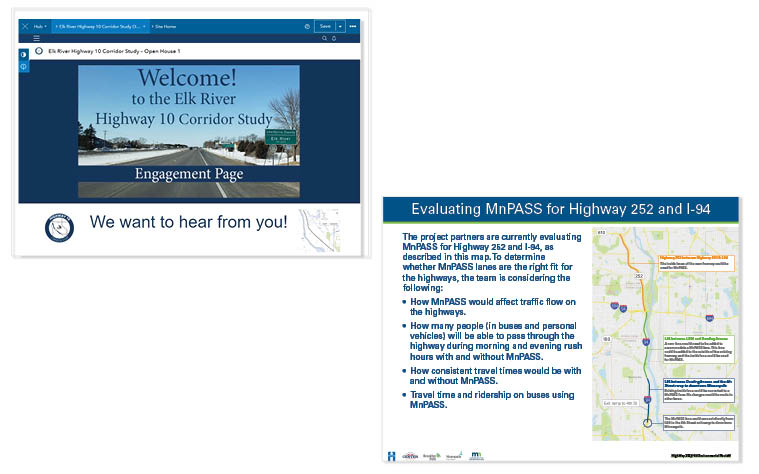Click the yellow circle marker at the route's end
This screenshot has width=759, height=474.
click(647, 423)
